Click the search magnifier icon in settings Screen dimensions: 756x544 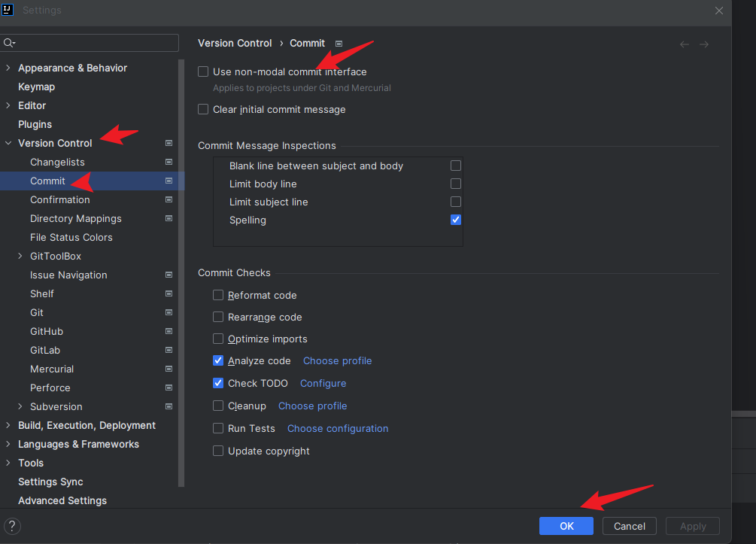pyautogui.click(x=9, y=43)
